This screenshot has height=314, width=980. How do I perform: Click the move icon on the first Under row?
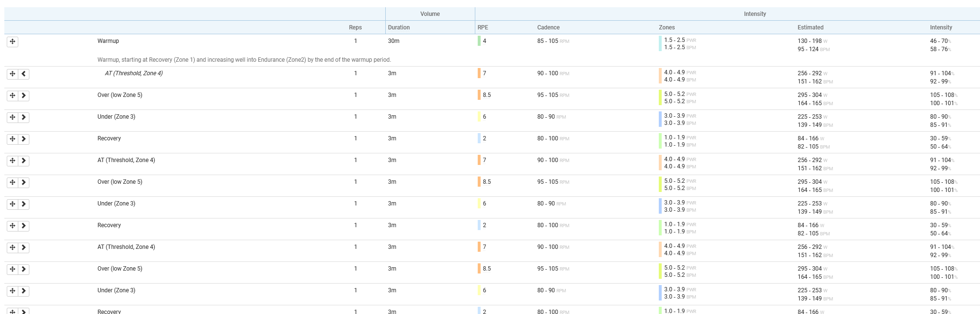tap(13, 117)
